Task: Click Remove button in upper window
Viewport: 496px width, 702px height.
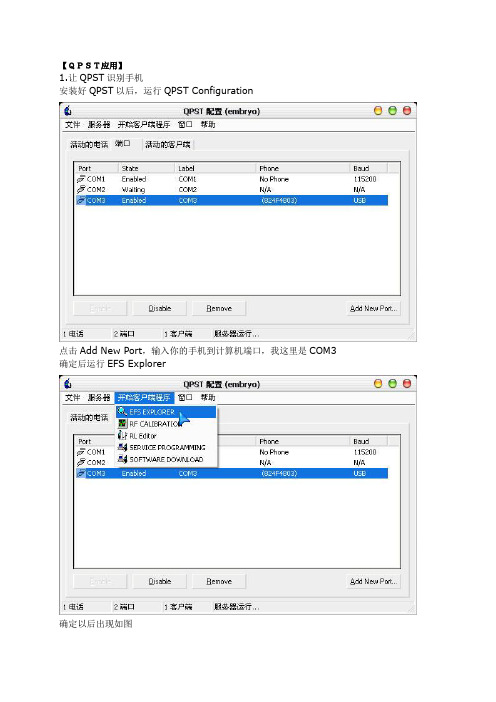Action: 219,308
